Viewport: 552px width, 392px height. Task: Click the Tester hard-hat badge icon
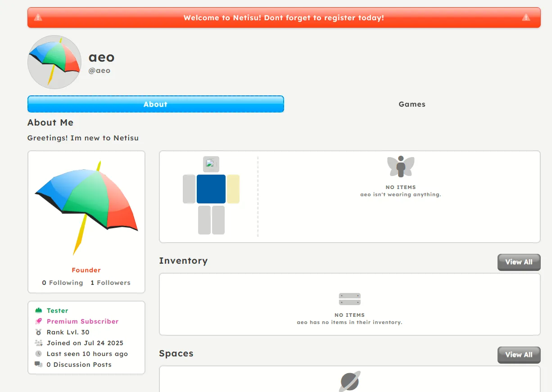(38, 311)
